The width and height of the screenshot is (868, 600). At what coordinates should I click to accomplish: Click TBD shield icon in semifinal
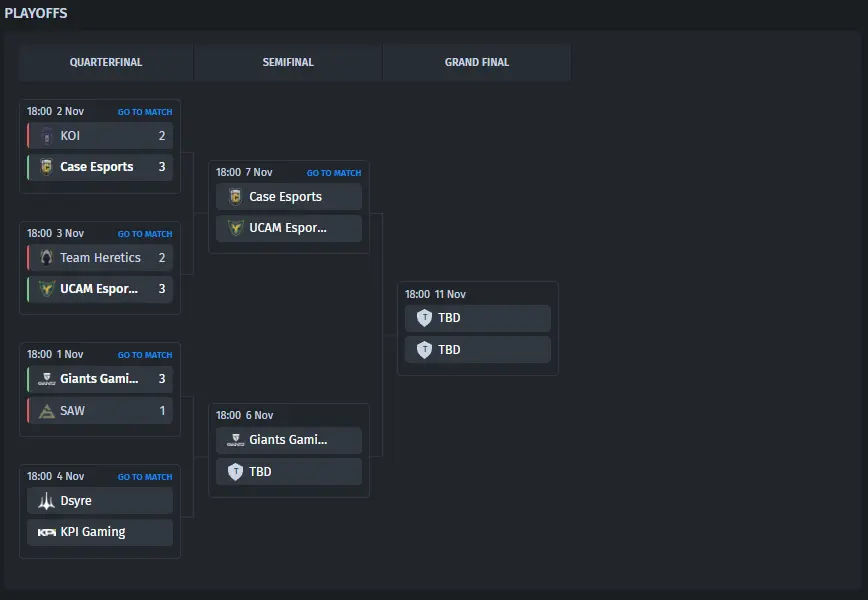point(236,472)
